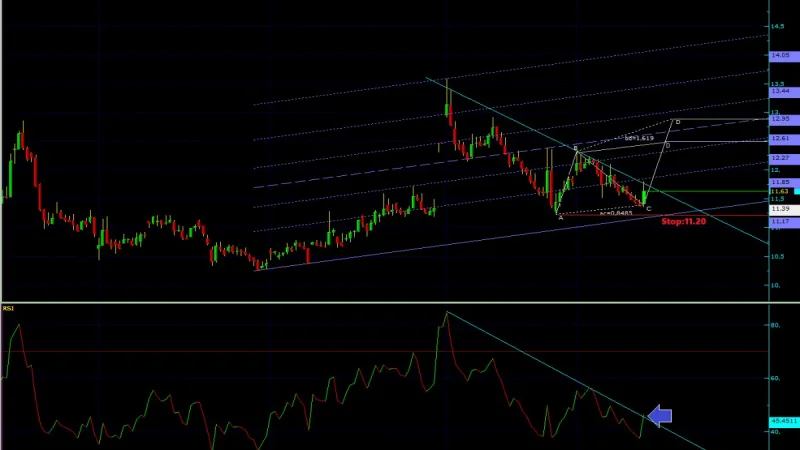Screen dimensions: 800x450
Task: Click the 11.17 price level tag
Action: (x=784, y=221)
